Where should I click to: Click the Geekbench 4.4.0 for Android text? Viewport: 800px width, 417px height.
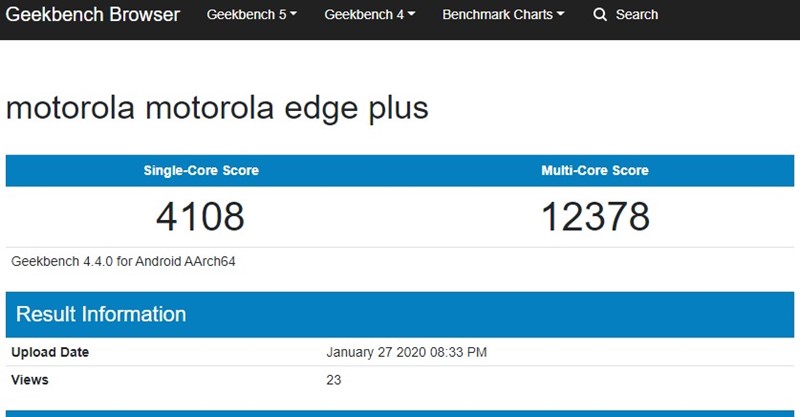(x=123, y=262)
